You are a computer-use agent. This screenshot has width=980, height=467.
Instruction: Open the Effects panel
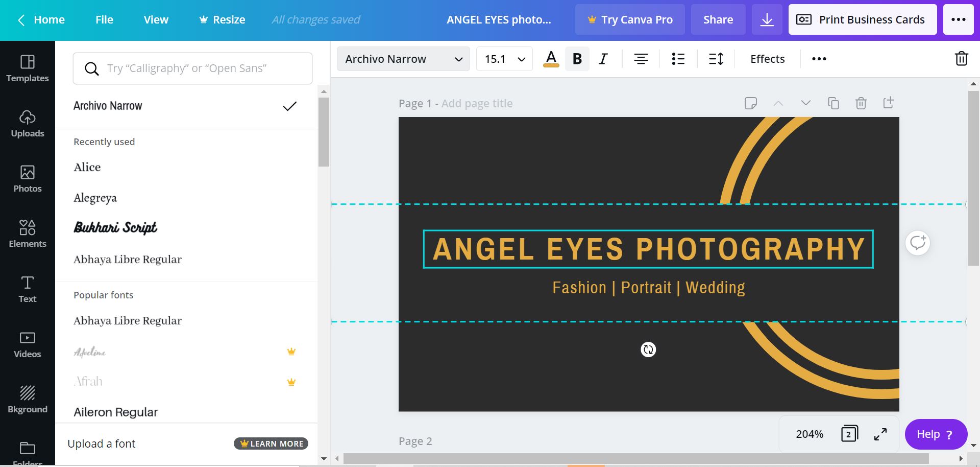click(767, 59)
